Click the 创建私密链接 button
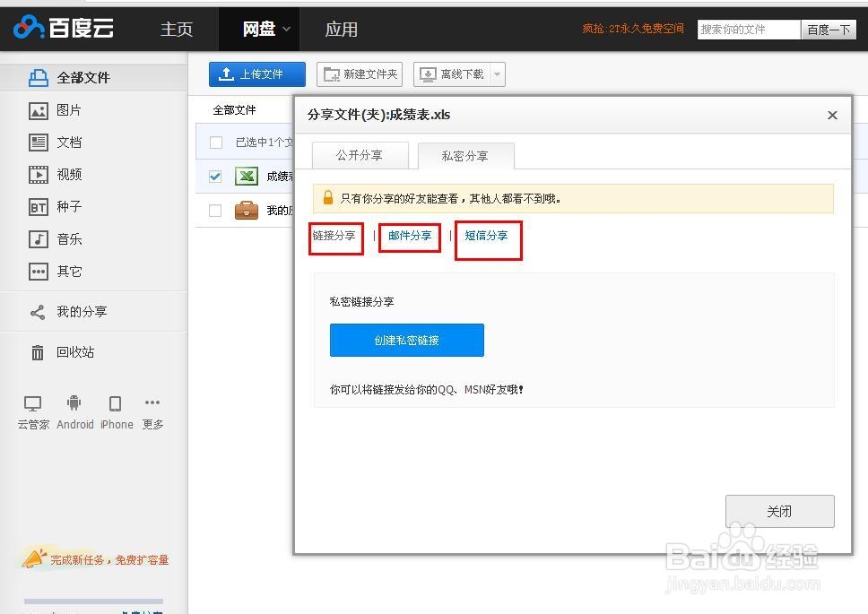The image size is (868, 614). pos(406,340)
